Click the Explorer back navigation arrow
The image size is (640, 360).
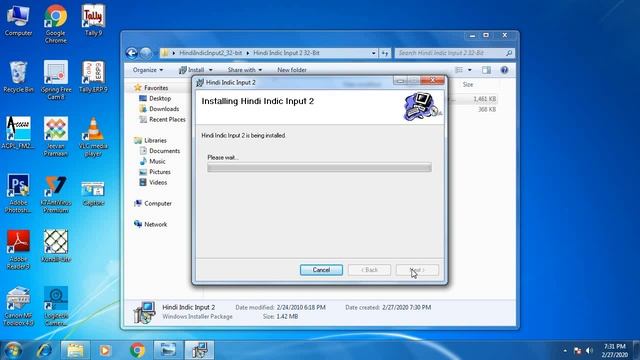coord(131,53)
